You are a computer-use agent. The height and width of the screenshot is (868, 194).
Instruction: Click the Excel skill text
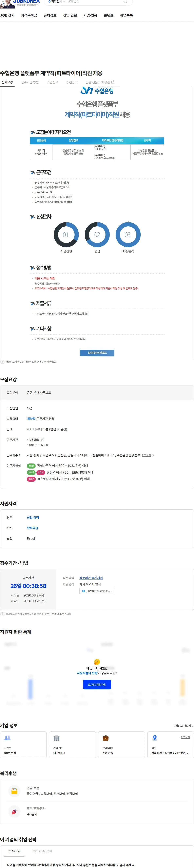(x=31, y=538)
